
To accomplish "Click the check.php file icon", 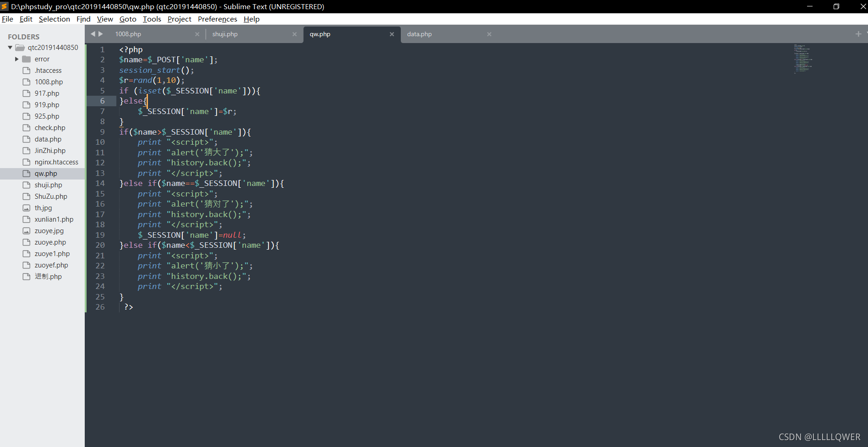I will point(27,128).
